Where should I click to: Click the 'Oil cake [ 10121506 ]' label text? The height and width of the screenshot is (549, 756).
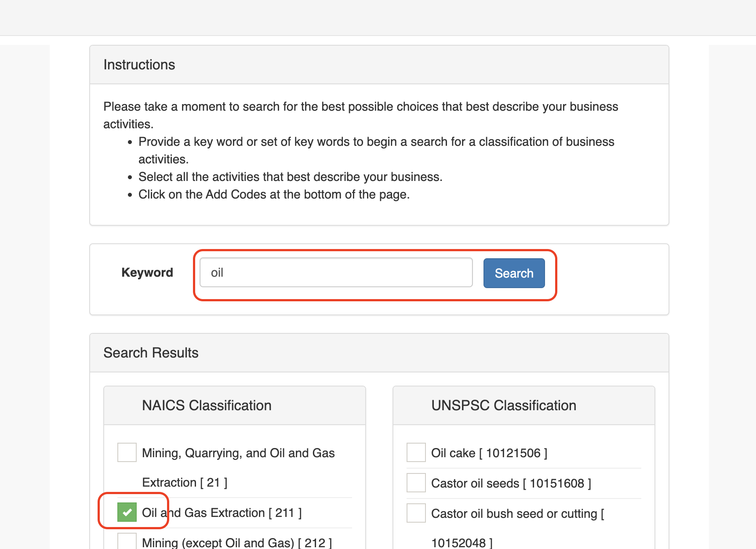489,453
